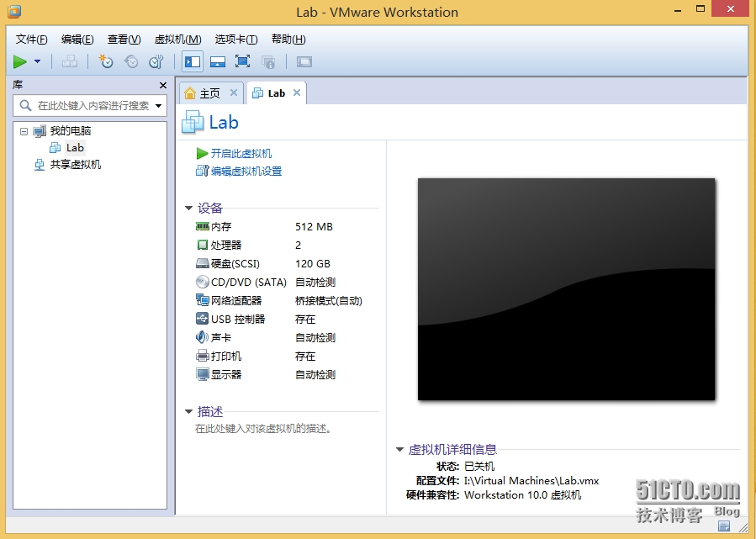The width and height of the screenshot is (756, 539).
Task: Click the 编辑虚拟机设置 link
Action: point(246,172)
